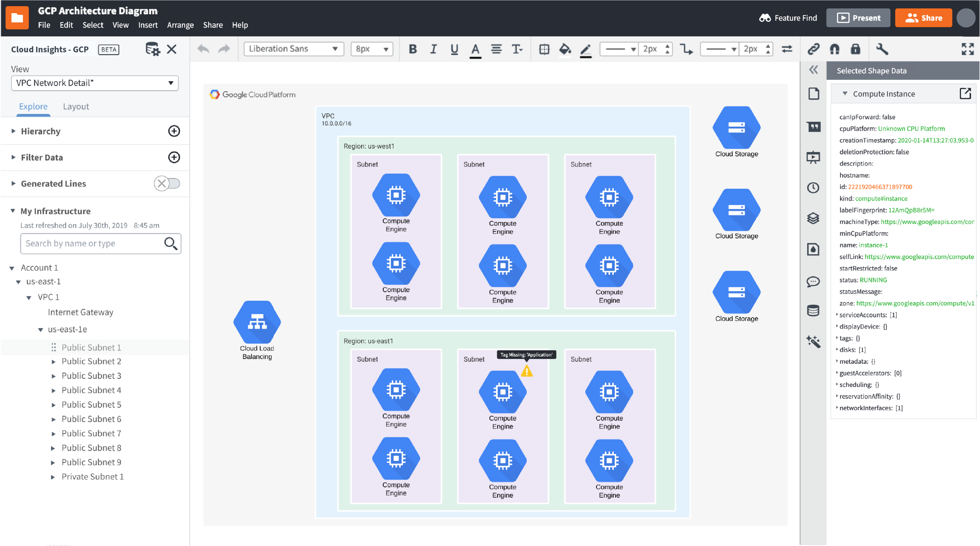Open the Edit menu
Viewport: 980px width, 546px height.
point(66,25)
